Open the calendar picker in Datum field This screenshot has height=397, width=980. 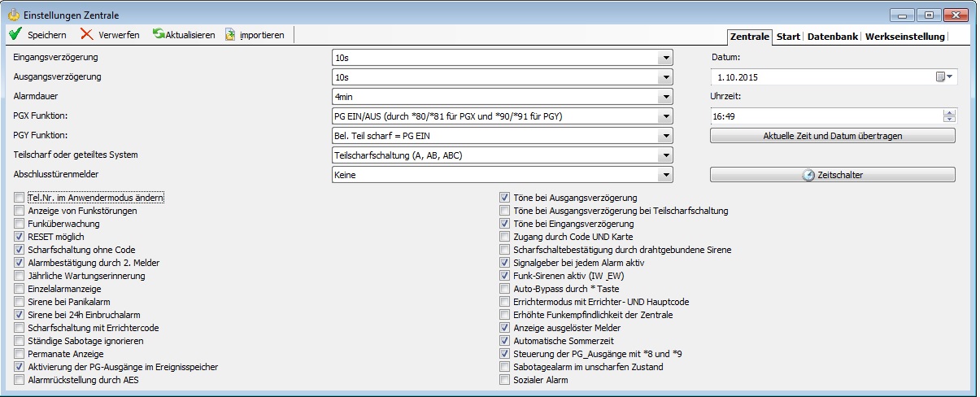(945, 77)
